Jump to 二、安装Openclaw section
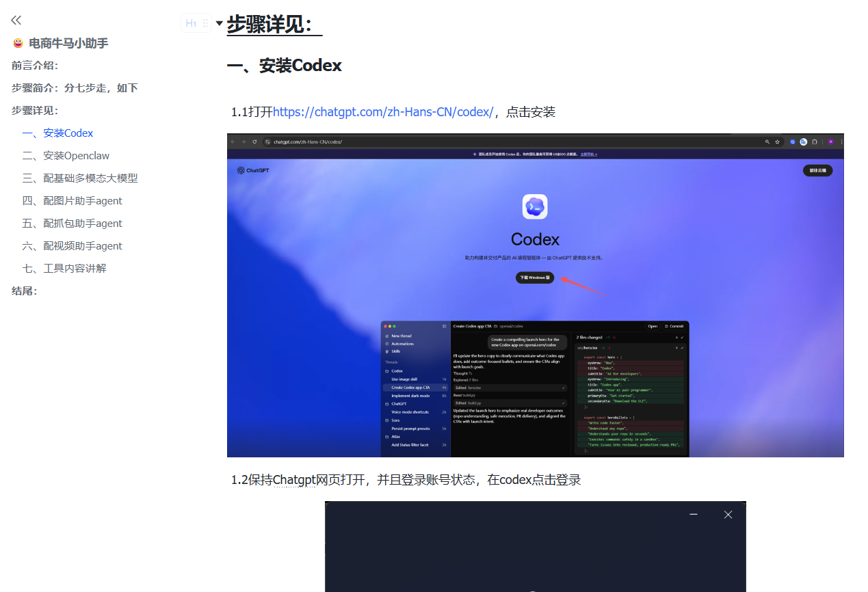Viewport: 868px width, 592px height. click(66, 156)
